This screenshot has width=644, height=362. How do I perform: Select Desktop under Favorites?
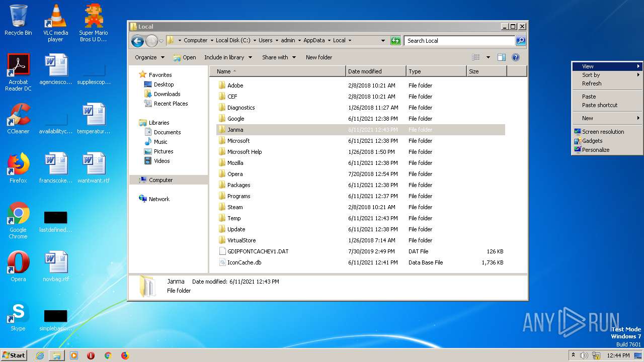[x=164, y=84]
